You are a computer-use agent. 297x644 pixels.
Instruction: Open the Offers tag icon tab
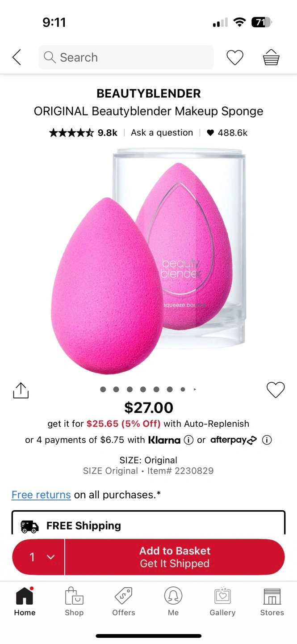(x=124, y=602)
